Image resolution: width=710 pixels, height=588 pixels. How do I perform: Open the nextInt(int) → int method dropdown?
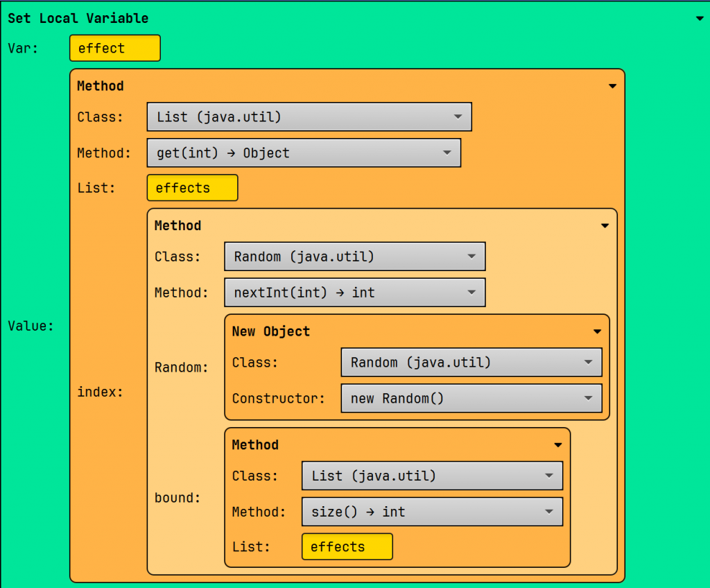[354, 293]
